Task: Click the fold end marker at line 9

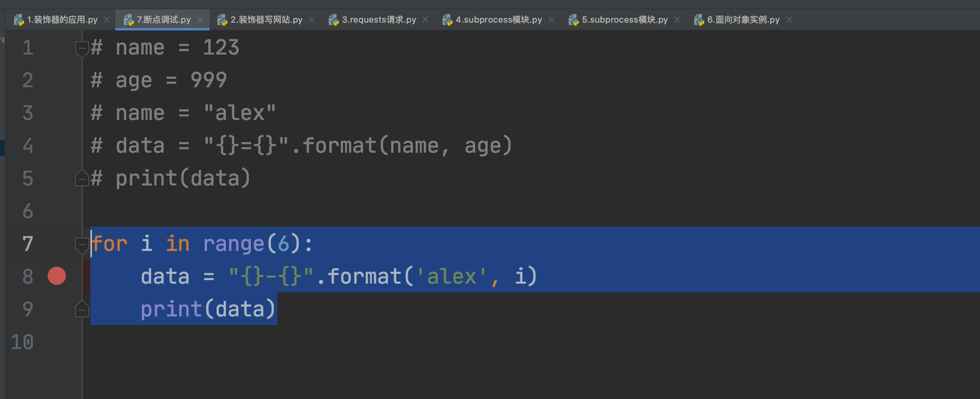Action: (x=82, y=309)
